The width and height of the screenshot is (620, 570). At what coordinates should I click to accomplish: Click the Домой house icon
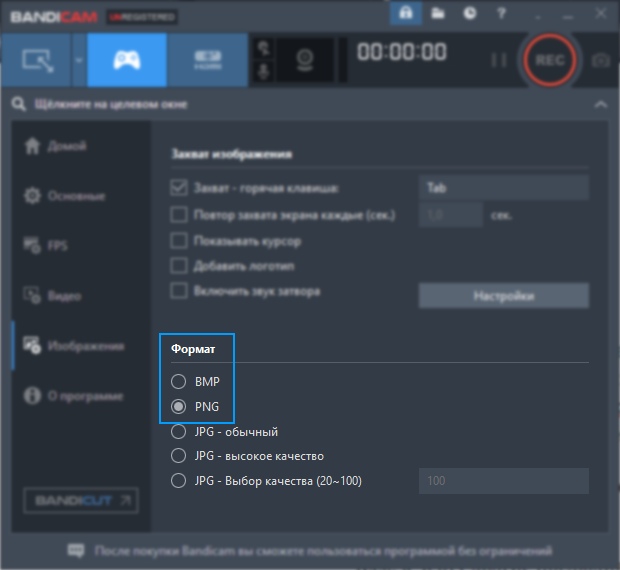(x=32, y=146)
